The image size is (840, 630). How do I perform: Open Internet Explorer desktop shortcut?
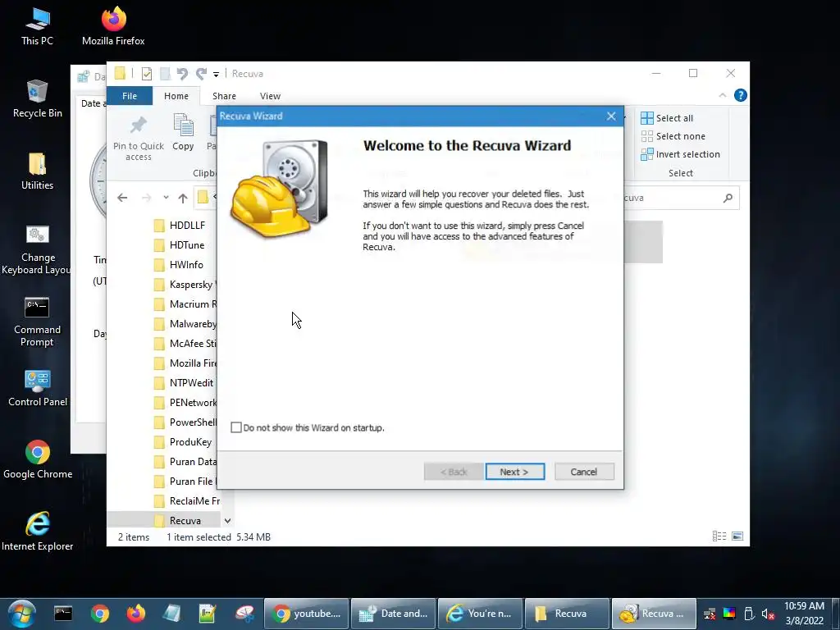[x=37, y=532]
